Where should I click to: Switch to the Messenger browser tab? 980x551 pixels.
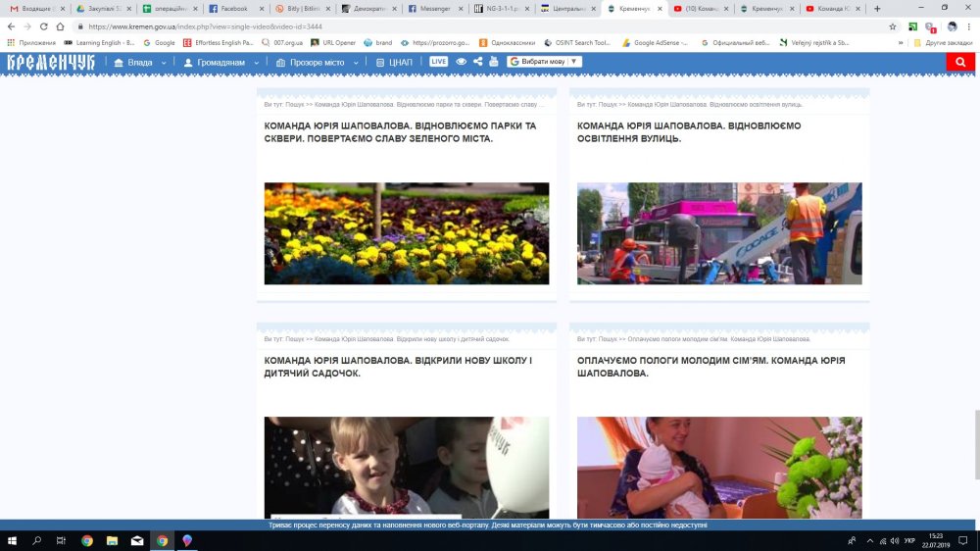(x=432, y=8)
